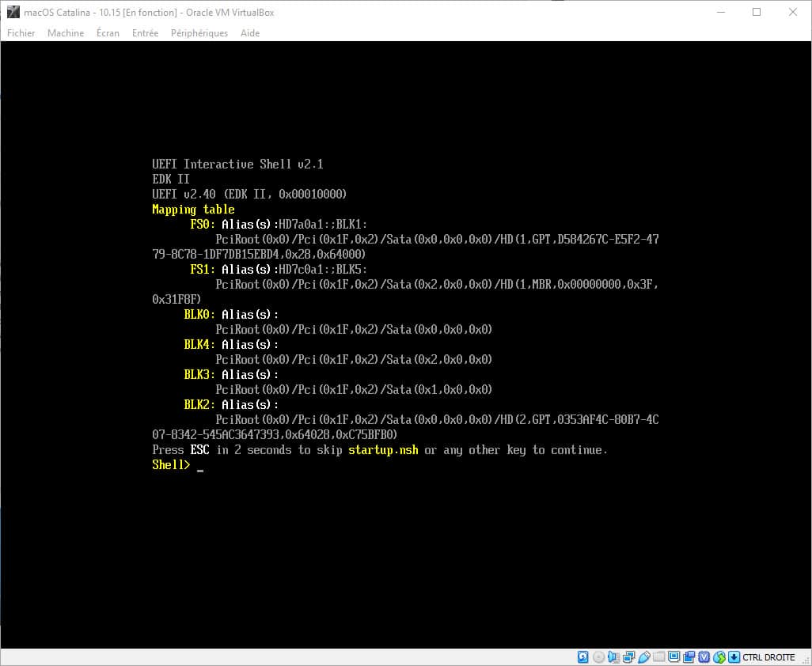Click the shared folders status icon
812x666 pixels.
pos(658,657)
